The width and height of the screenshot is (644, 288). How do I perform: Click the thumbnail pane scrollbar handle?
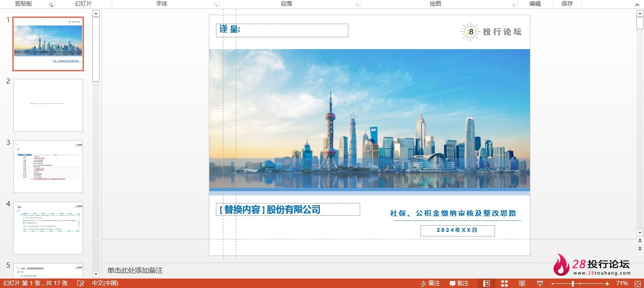96,49
